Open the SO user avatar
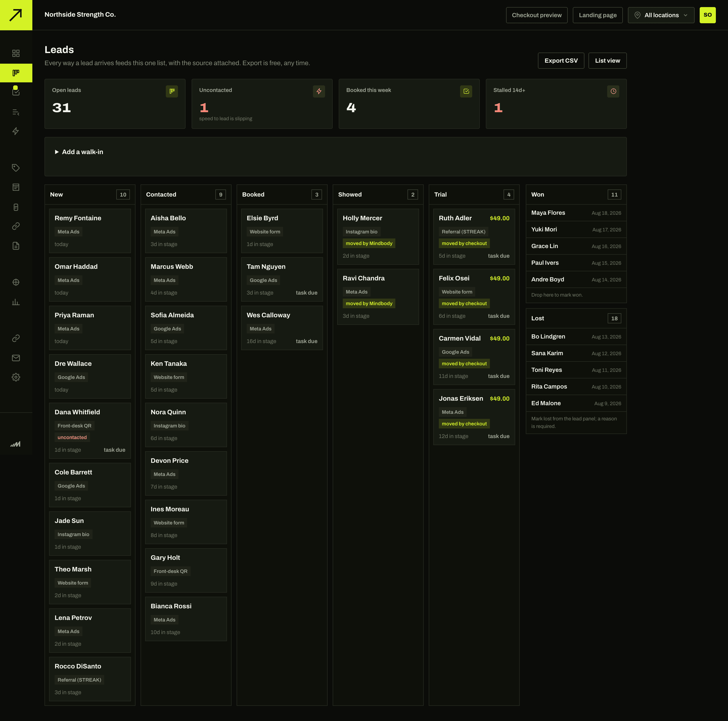This screenshot has height=721, width=728. pos(708,15)
